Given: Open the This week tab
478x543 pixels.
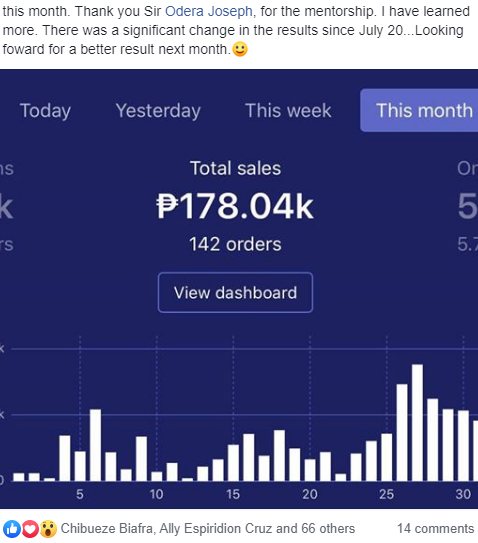Looking at the screenshot, I should [x=288, y=110].
